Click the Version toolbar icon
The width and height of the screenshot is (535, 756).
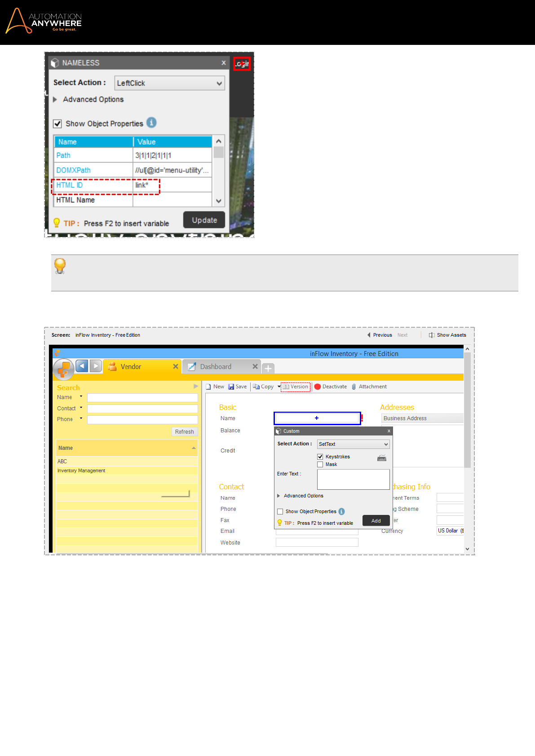[x=286, y=387]
